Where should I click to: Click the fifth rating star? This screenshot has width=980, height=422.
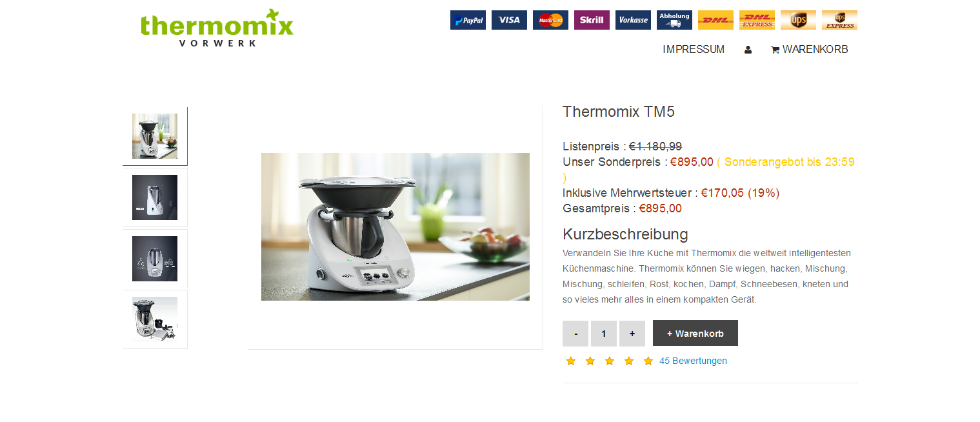[648, 361]
